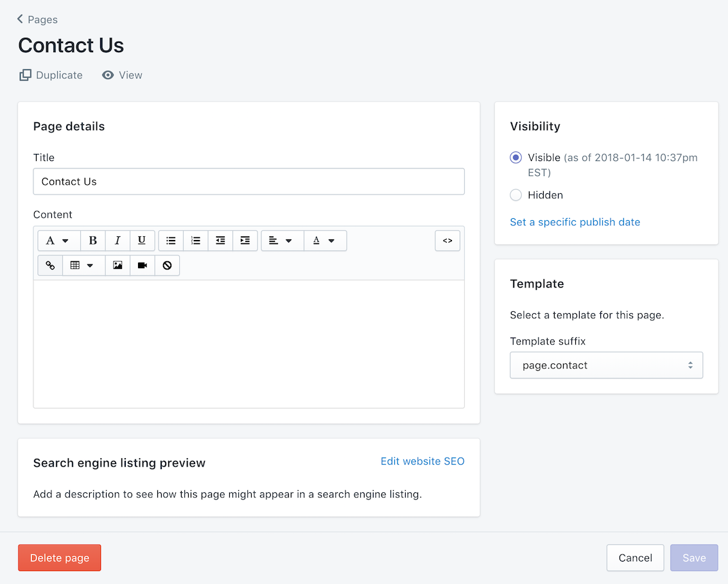Open the text alignment dropdown
Screen dimensions: 728x584
click(281, 241)
